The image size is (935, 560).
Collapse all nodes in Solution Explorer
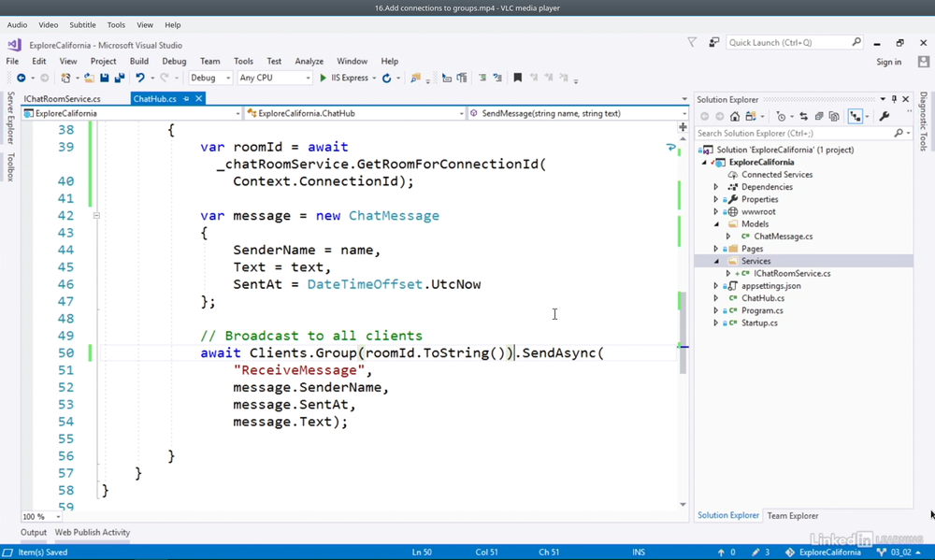[819, 117]
